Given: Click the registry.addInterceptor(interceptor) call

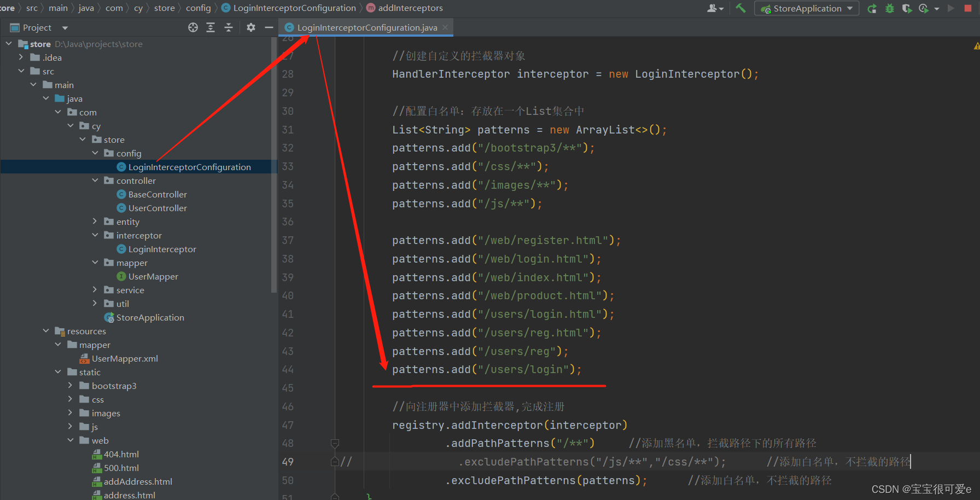Looking at the screenshot, I should pos(510,425).
